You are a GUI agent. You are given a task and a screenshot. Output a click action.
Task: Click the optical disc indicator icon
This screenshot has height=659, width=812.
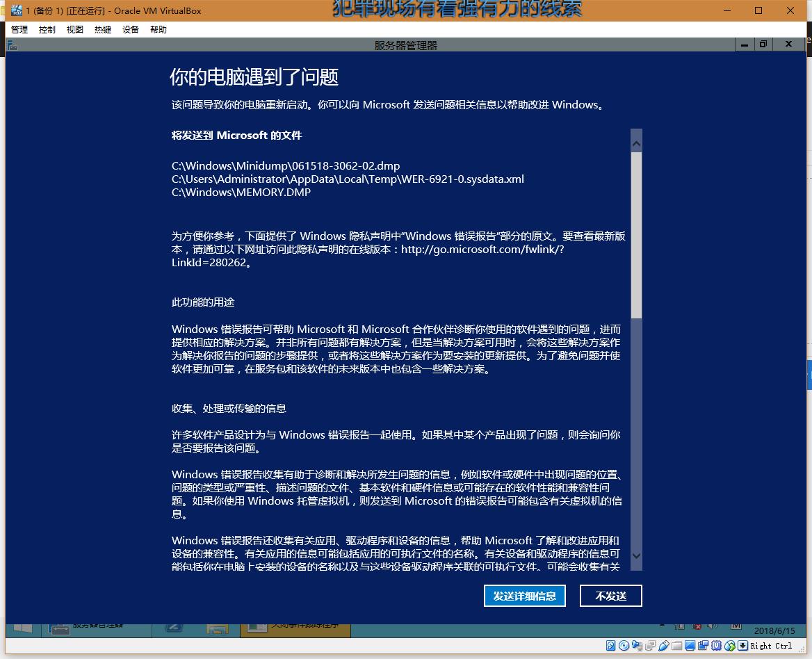[x=624, y=646]
